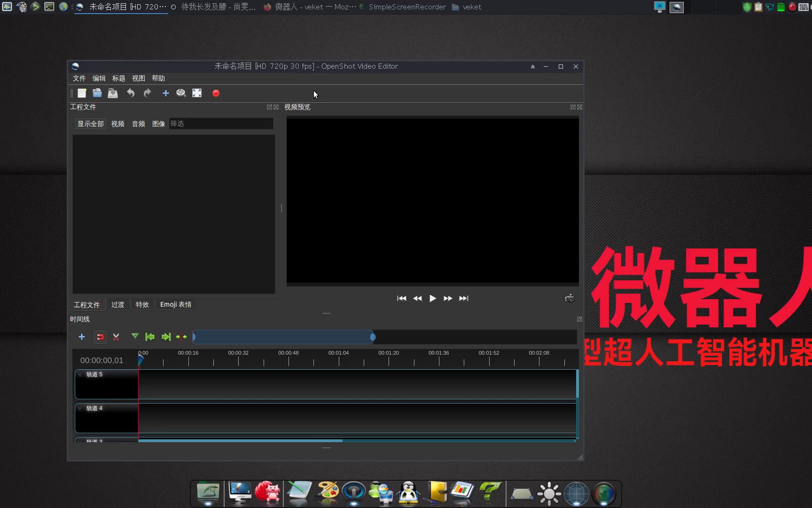Image resolution: width=812 pixels, height=508 pixels.
Task: Save current frame with the camera icon
Action: pyautogui.click(x=569, y=298)
